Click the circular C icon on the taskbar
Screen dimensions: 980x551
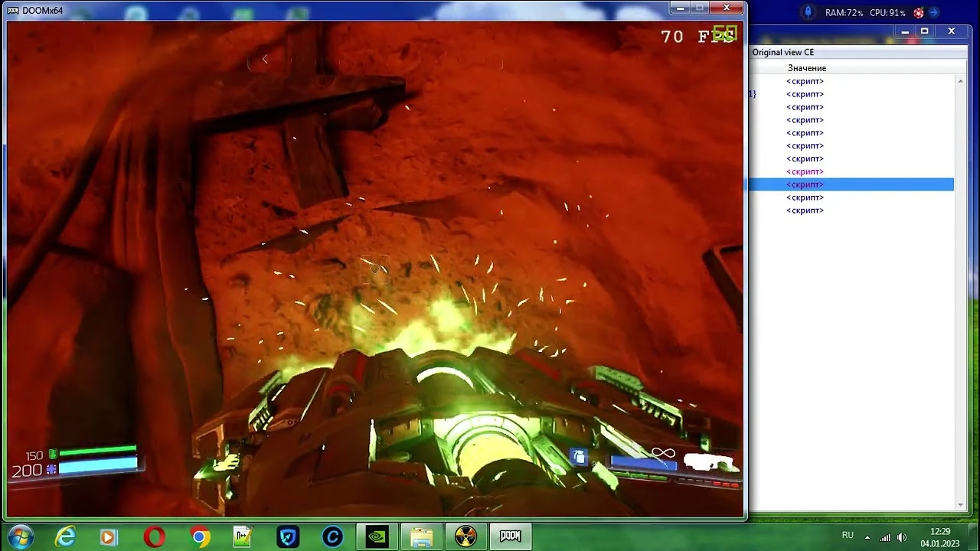332,536
